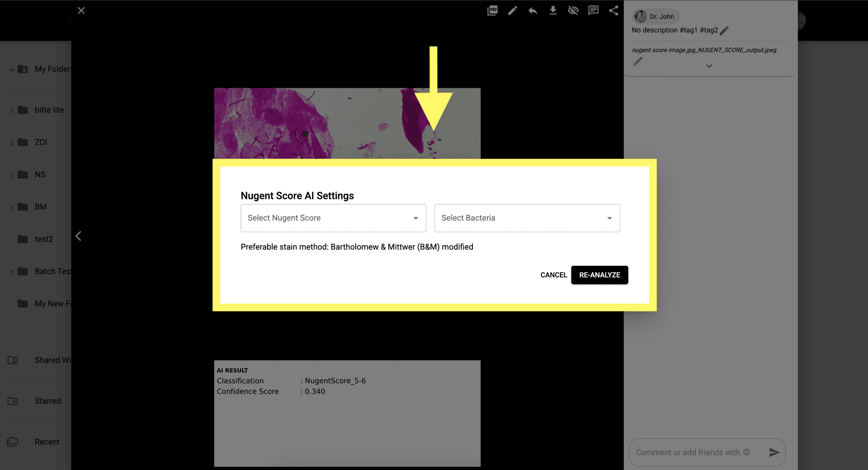This screenshot has height=470, width=868.
Task: Click the CANCEL button
Action: click(x=553, y=275)
